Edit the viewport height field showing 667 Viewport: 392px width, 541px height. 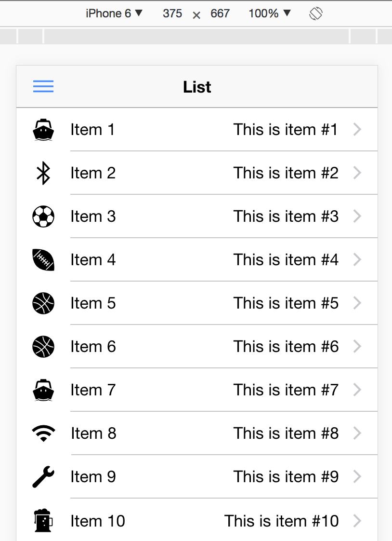click(x=220, y=14)
